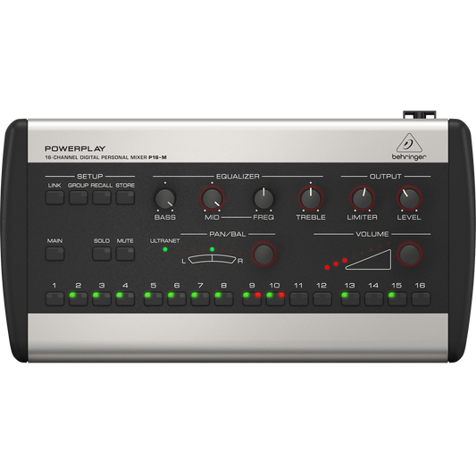The image size is (476, 476).
Task: Select channel 6 button
Action: (x=177, y=299)
